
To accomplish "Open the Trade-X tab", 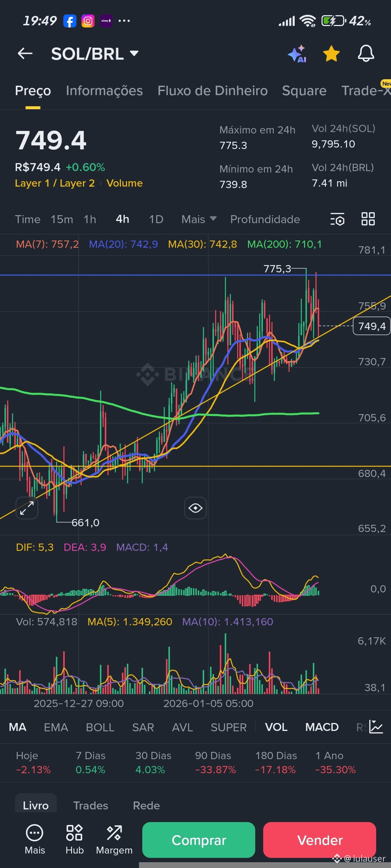I will point(366,91).
